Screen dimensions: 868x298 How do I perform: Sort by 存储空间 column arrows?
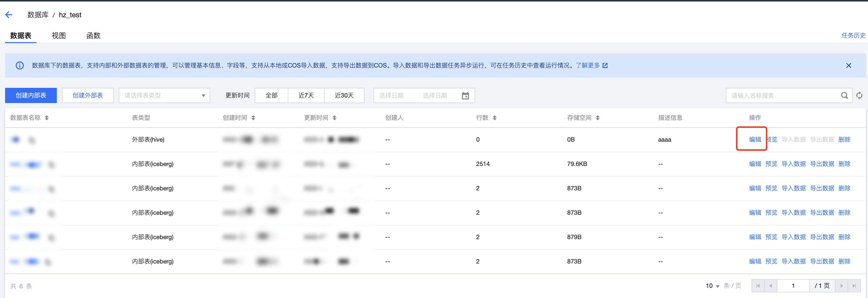(597, 118)
